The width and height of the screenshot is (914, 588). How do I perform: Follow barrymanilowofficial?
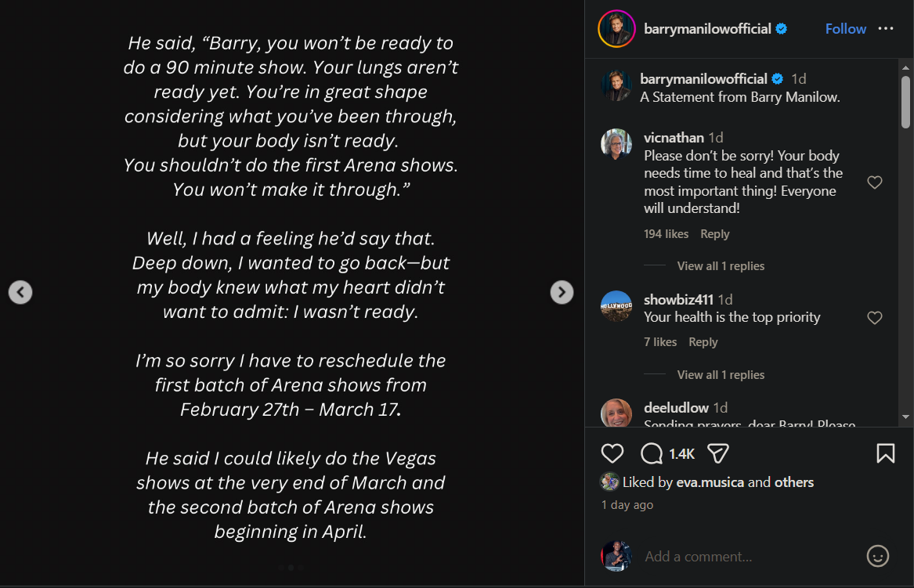(x=845, y=29)
